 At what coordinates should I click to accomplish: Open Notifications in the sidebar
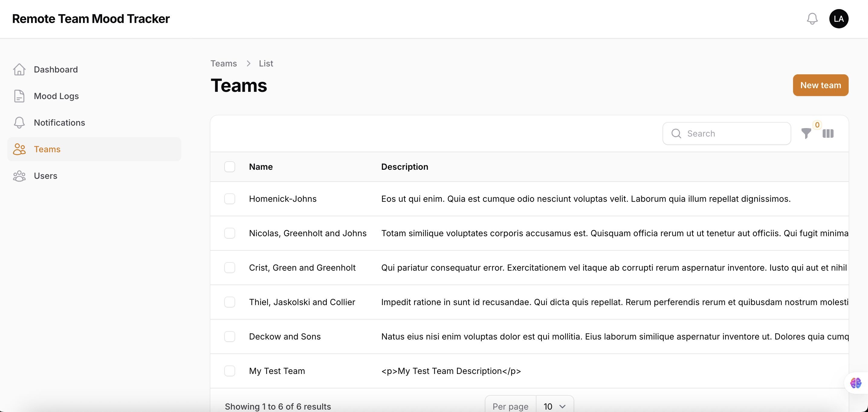pyautogui.click(x=59, y=123)
